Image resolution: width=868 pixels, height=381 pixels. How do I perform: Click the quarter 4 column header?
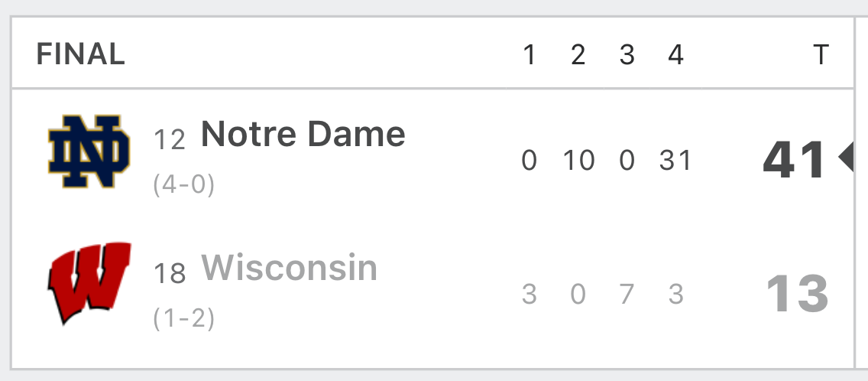pyautogui.click(x=675, y=55)
